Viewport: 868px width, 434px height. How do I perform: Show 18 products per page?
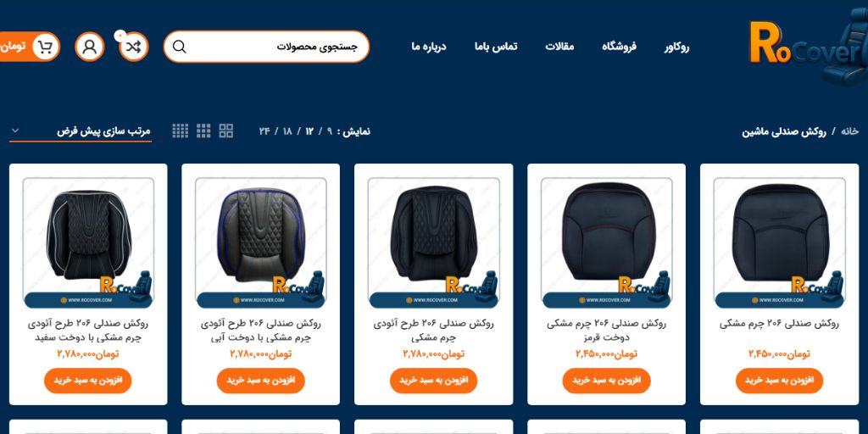(x=287, y=131)
